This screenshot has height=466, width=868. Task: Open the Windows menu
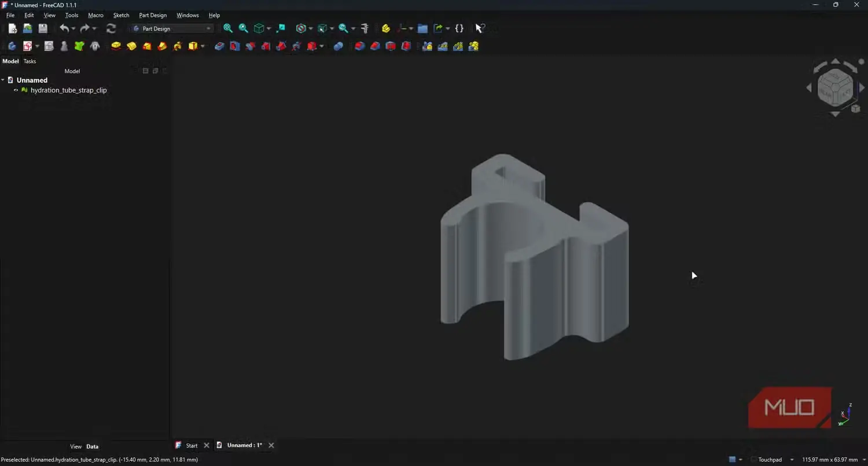tap(187, 15)
